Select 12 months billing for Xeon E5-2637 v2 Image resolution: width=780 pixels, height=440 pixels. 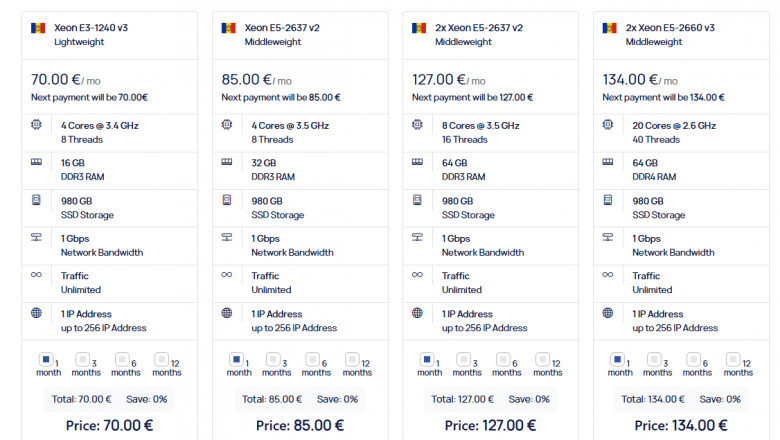point(352,359)
